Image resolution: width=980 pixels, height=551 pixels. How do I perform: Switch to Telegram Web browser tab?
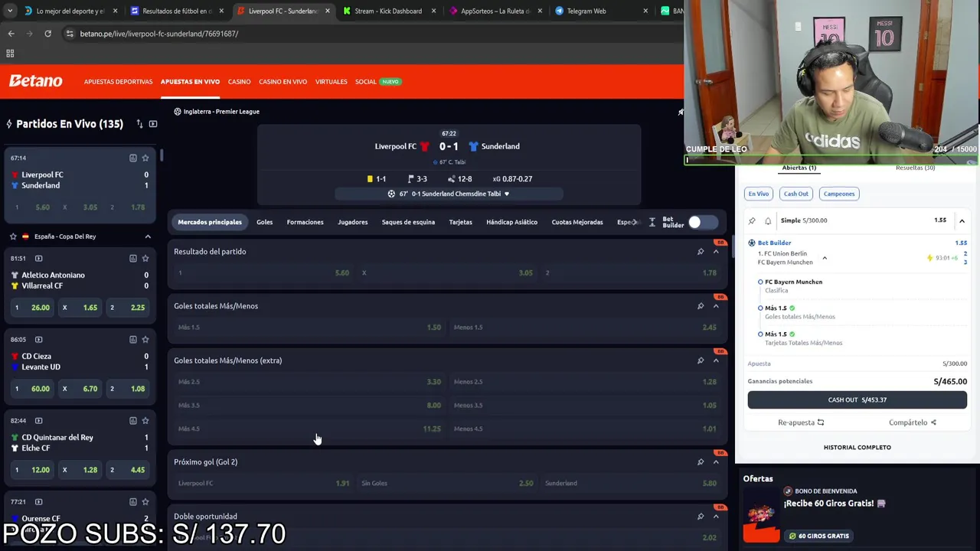tap(601, 11)
